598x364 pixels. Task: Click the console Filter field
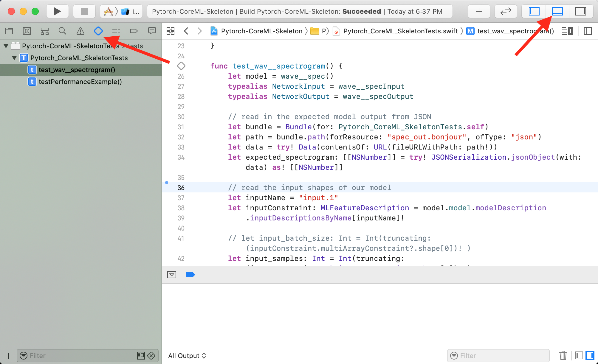point(498,356)
